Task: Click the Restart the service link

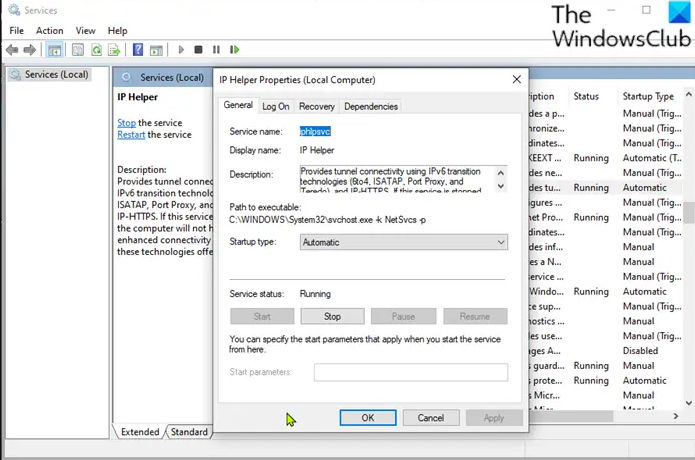Action: [x=131, y=135]
